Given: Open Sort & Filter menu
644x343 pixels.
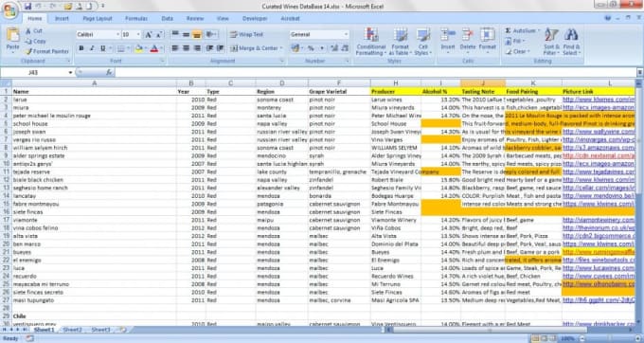Looking at the screenshot, I should [x=551, y=42].
